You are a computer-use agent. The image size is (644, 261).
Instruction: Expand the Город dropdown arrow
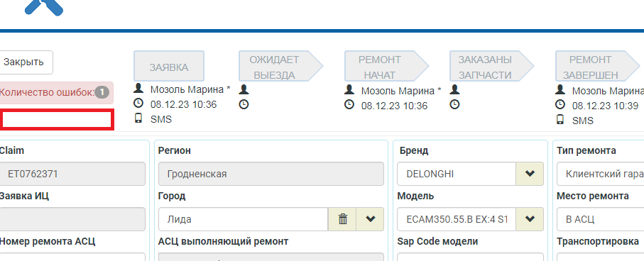pyautogui.click(x=370, y=219)
